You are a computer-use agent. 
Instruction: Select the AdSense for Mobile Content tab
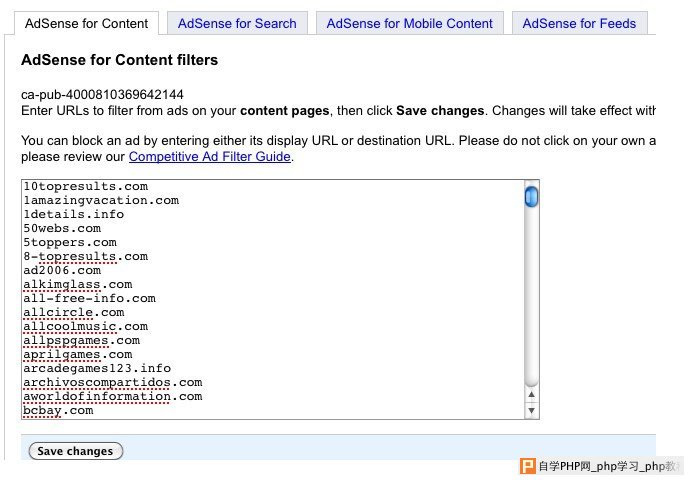(409, 23)
